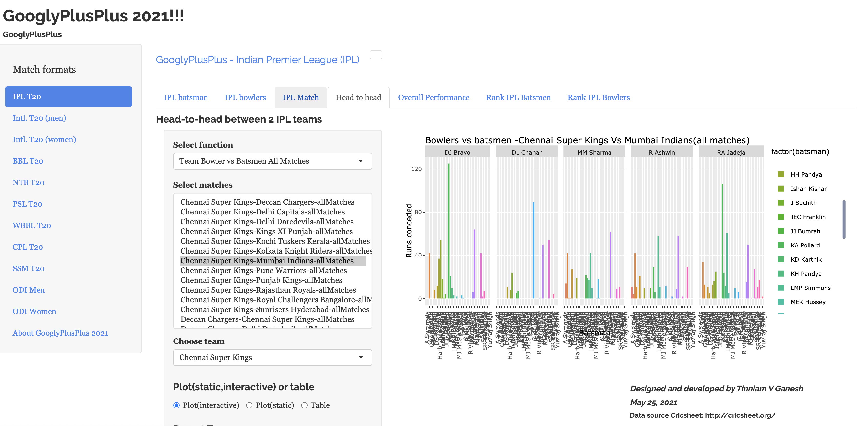The image size is (868, 426).
Task: Open the Overall Performance tab
Action: tap(433, 97)
